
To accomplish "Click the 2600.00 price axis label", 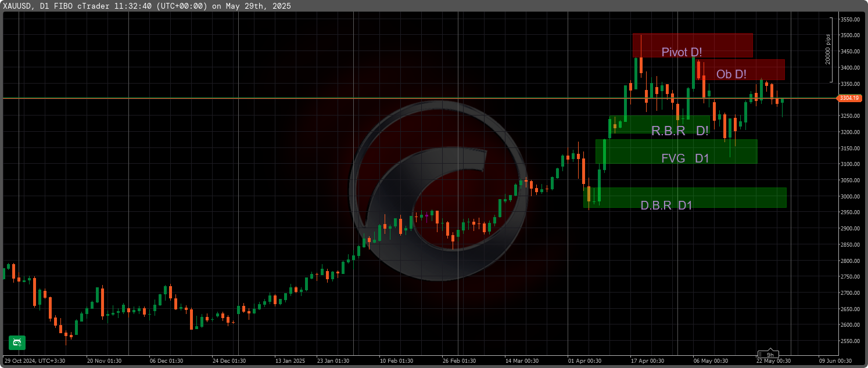I will 849,325.
